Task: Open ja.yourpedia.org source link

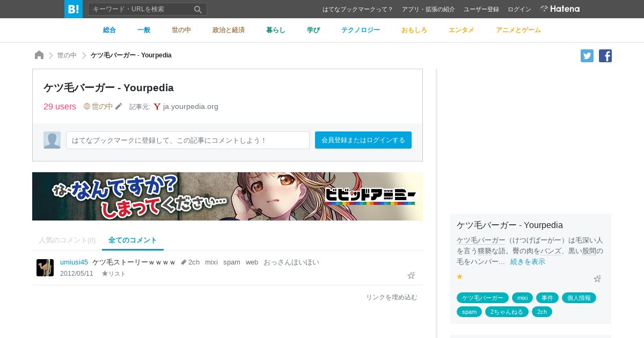Action: (x=191, y=106)
